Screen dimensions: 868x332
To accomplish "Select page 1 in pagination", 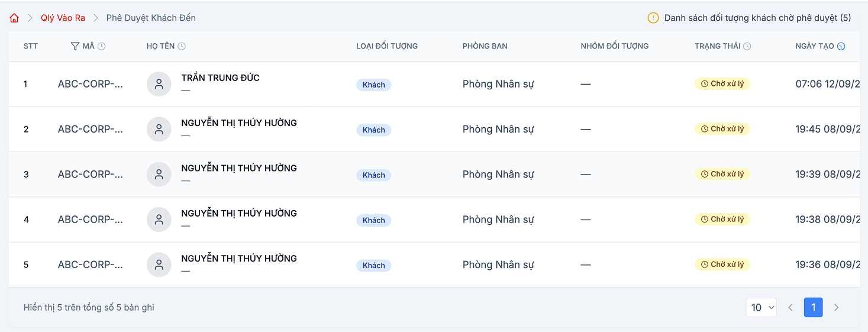I will pyautogui.click(x=813, y=307).
